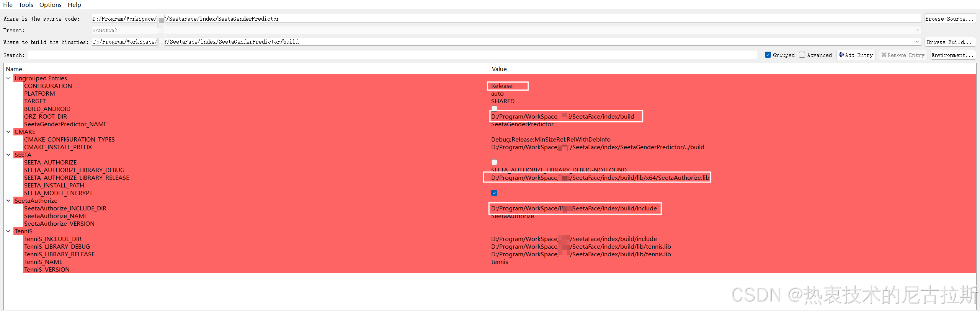Open the Help menu

tap(74, 5)
